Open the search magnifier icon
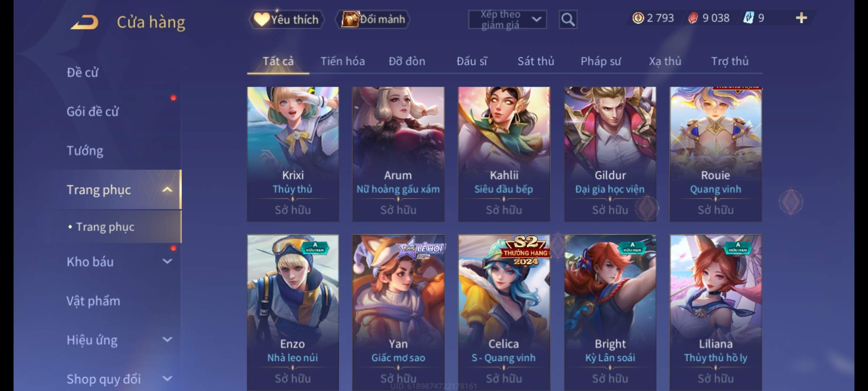 click(x=568, y=20)
